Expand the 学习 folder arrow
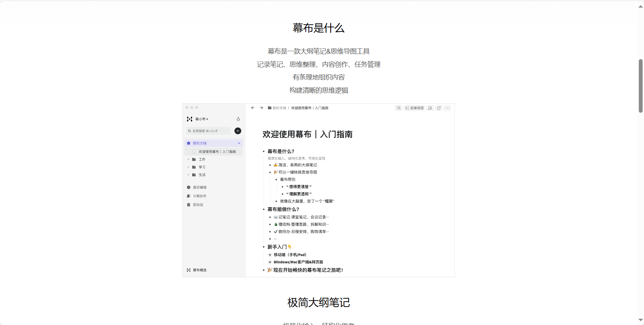 188,167
